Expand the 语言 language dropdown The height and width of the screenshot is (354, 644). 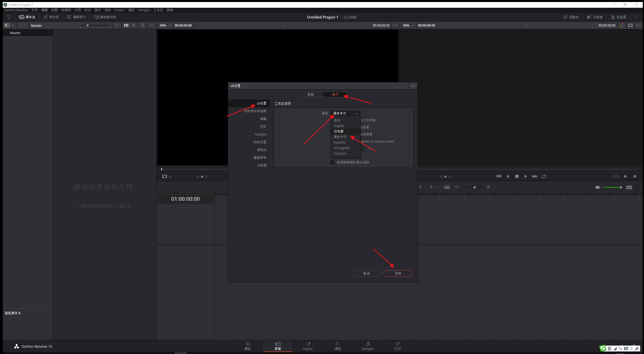[x=345, y=113]
